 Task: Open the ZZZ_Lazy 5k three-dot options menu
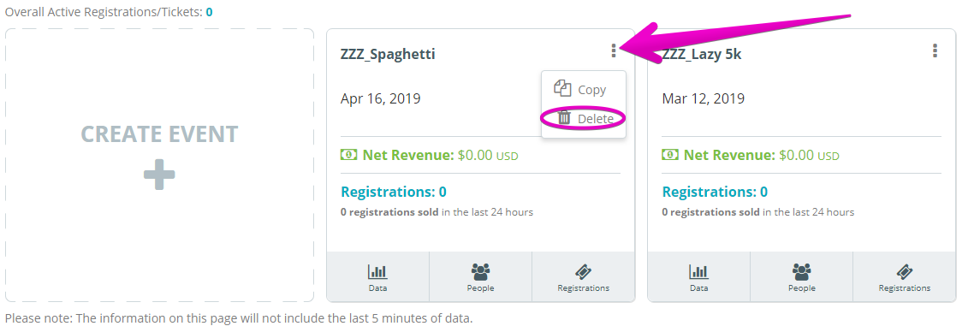[935, 50]
